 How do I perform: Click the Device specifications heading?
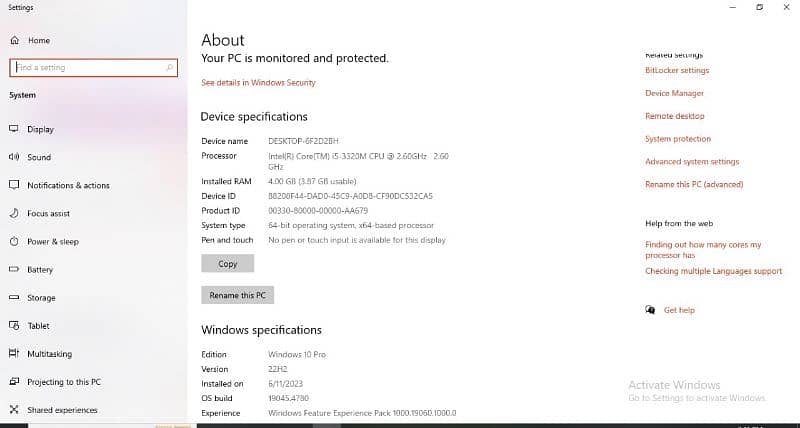click(254, 117)
